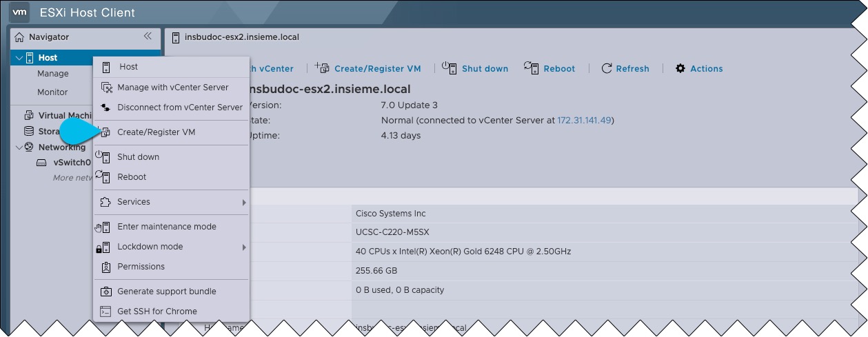868x337 pixels.
Task: Open the Actions gear menu
Action: pyautogui.click(x=680, y=68)
